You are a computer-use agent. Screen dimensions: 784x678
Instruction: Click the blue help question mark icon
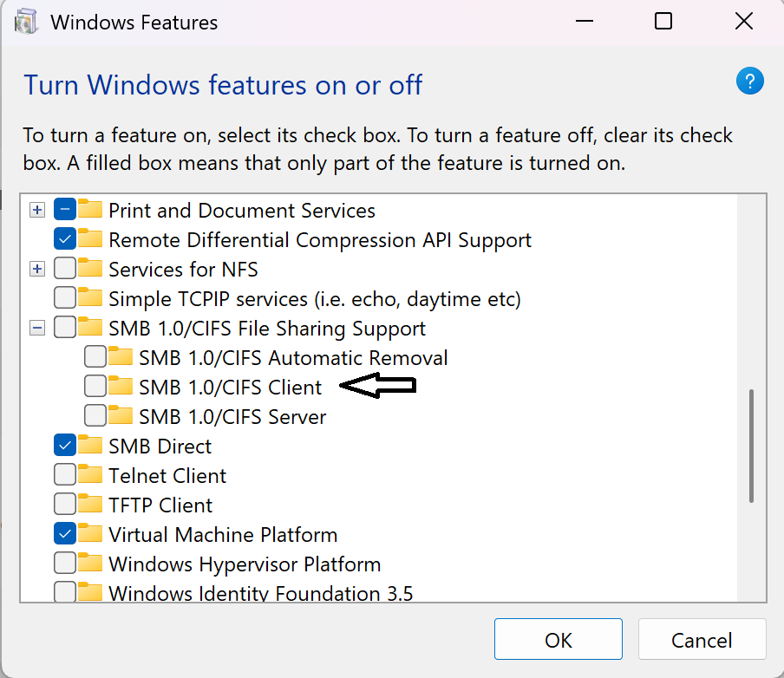[x=749, y=82]
